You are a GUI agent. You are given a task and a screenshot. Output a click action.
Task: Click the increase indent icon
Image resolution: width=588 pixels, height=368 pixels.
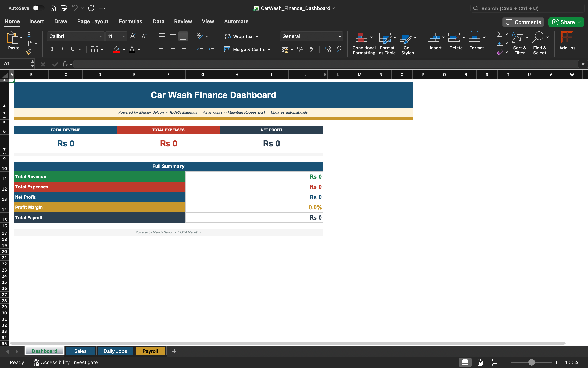(211, 49)
